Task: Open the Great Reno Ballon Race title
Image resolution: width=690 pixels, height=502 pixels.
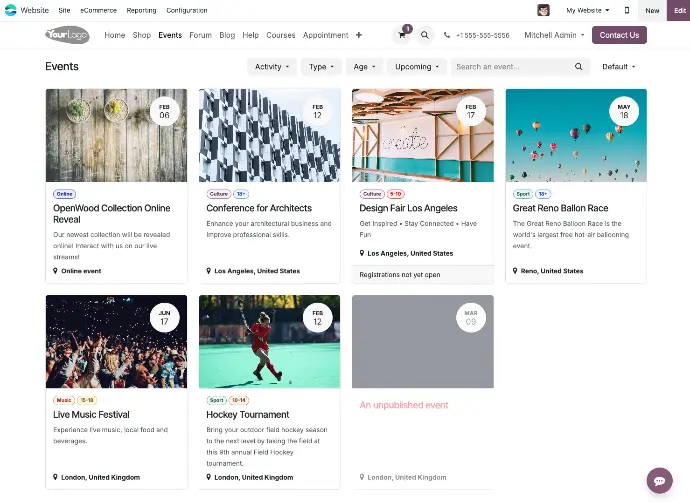Action: pyautogui.click(x=560, y=208)
